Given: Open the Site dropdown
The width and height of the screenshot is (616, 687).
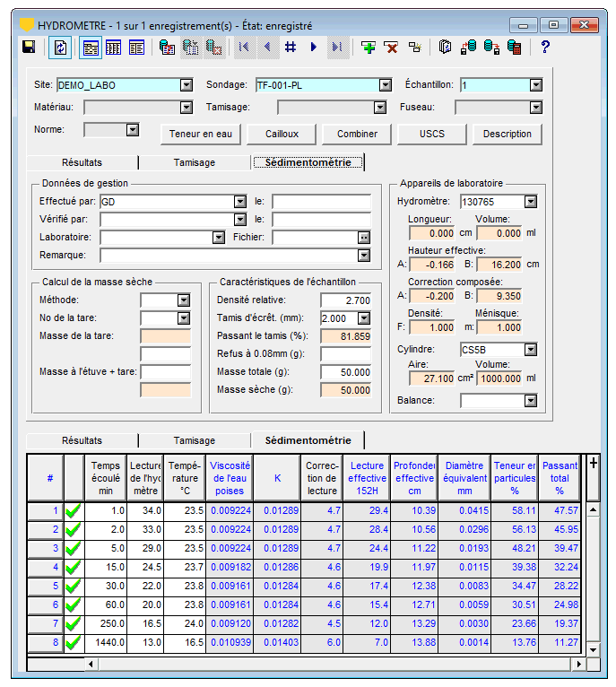Looking at the screenshot, I should [x=187, y=85].
